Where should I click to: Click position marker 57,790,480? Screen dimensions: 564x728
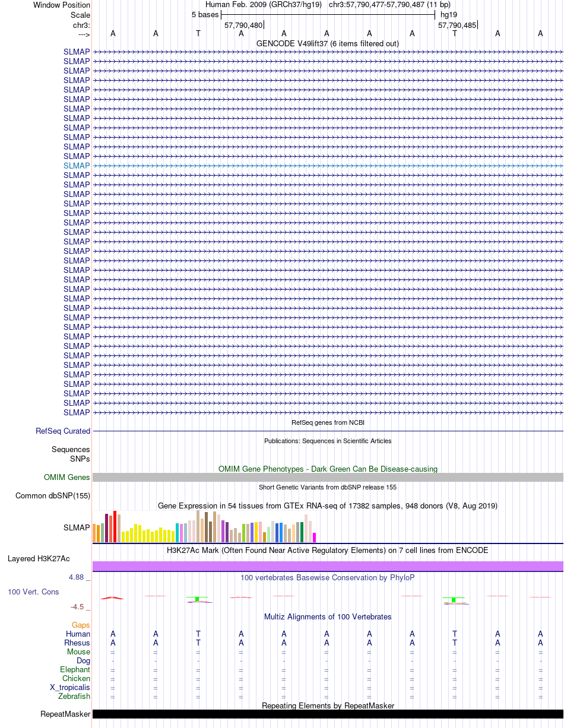click(243, 25)
